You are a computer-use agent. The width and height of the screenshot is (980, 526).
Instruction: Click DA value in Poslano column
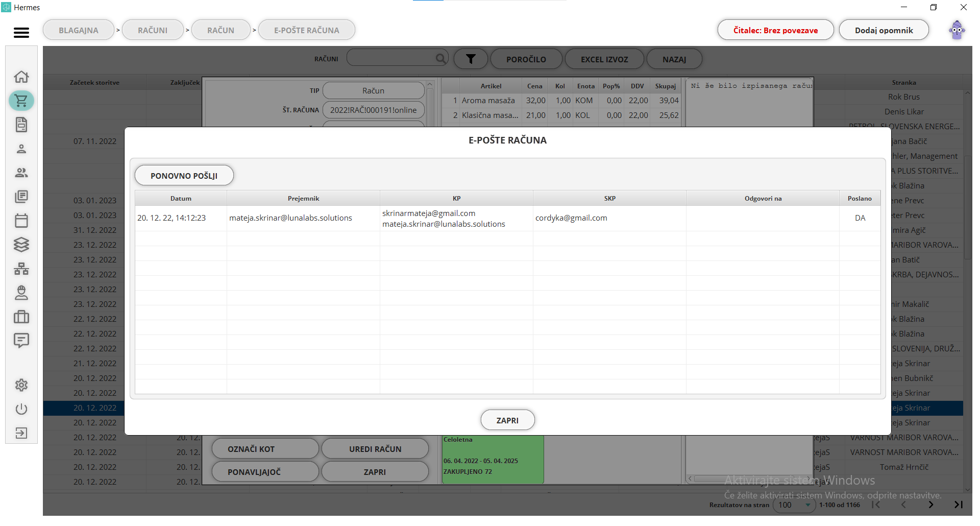(860, 218)
